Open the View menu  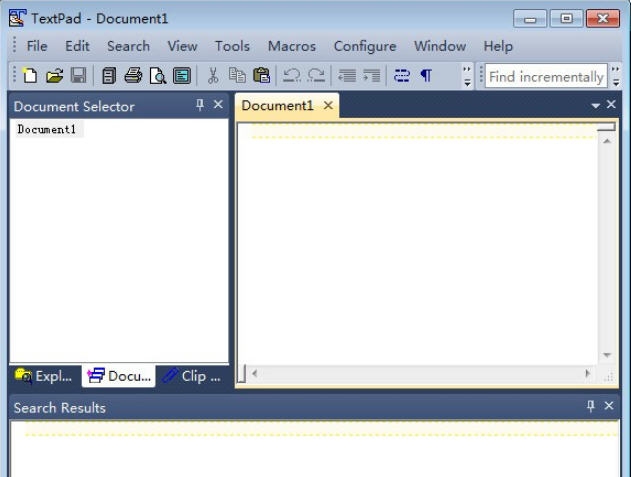182,46
